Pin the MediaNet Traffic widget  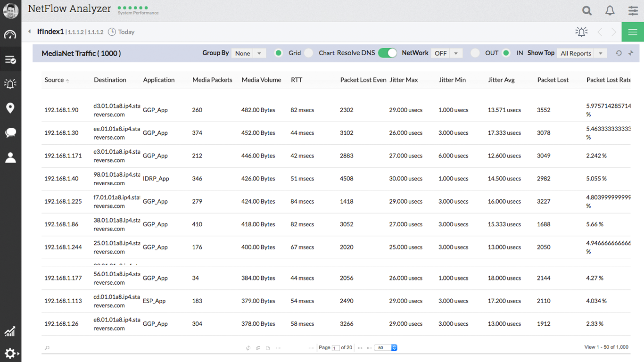point(631,53)
